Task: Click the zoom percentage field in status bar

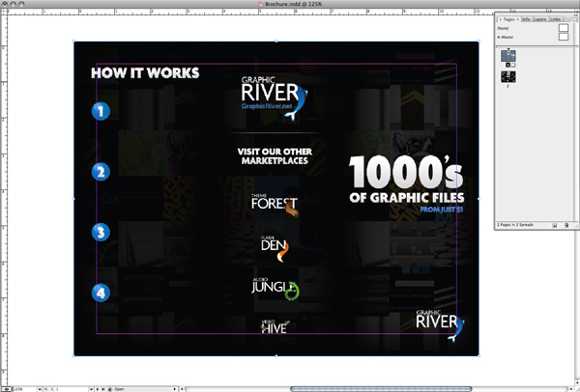Action: click(x=25, y=389)
